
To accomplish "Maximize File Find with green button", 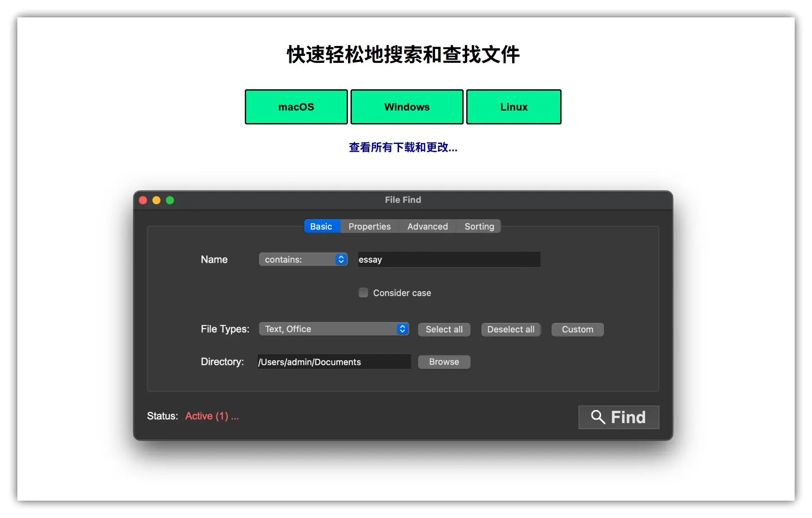I will pos(170,200).
